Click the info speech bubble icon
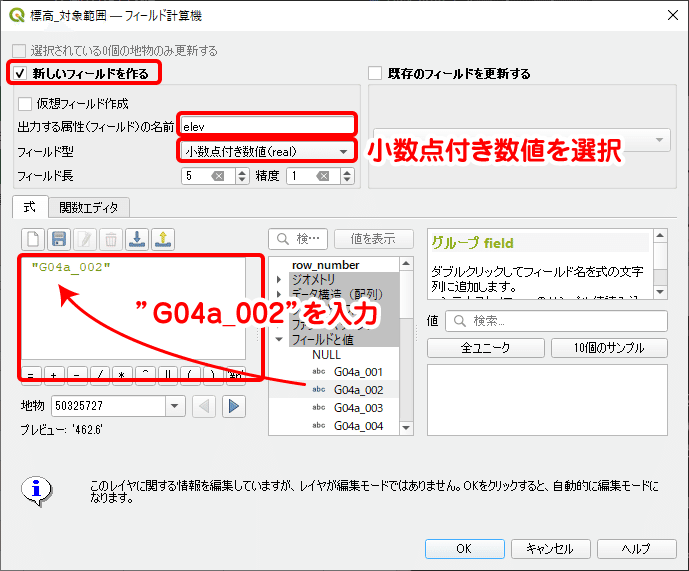Screen dimensions: 689x571 [x=36, y=491]
